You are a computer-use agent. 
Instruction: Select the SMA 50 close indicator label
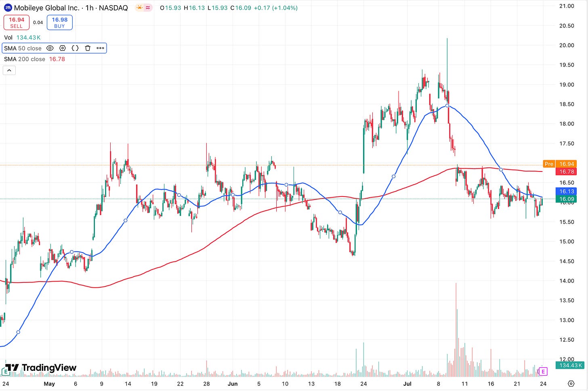(23, 48)
